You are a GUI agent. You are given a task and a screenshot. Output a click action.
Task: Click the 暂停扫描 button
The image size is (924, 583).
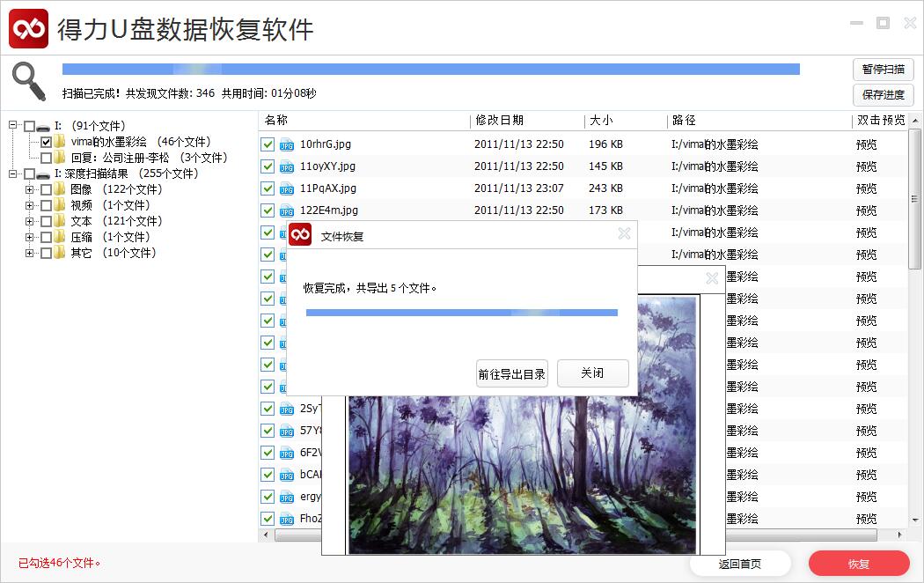point(883,70)
